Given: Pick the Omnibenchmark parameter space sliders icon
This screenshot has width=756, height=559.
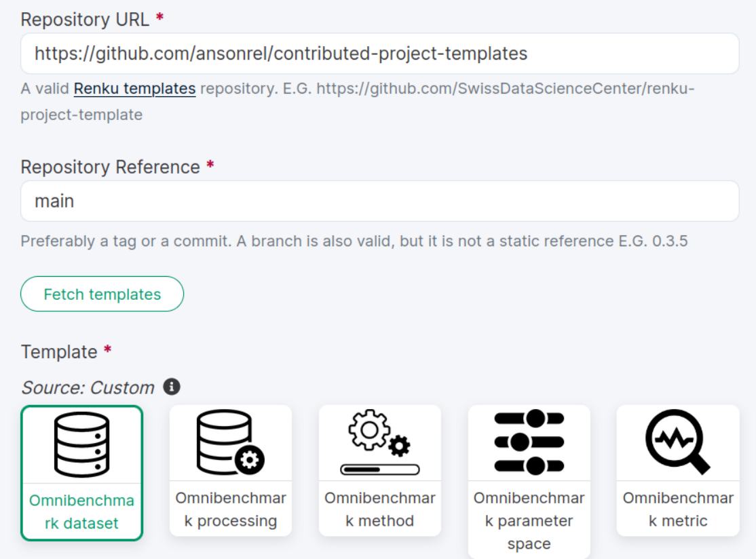Looking at the screenshot, I should (x=529, y=442).
